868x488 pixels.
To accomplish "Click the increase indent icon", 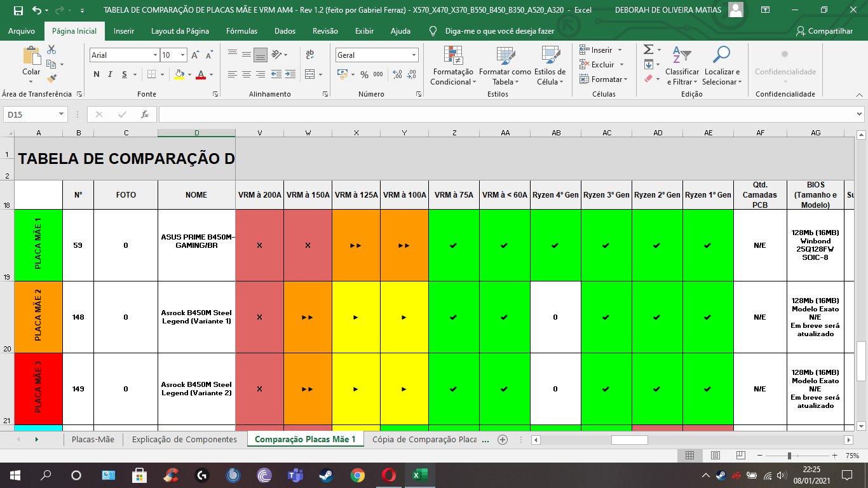I will [290, 74].
